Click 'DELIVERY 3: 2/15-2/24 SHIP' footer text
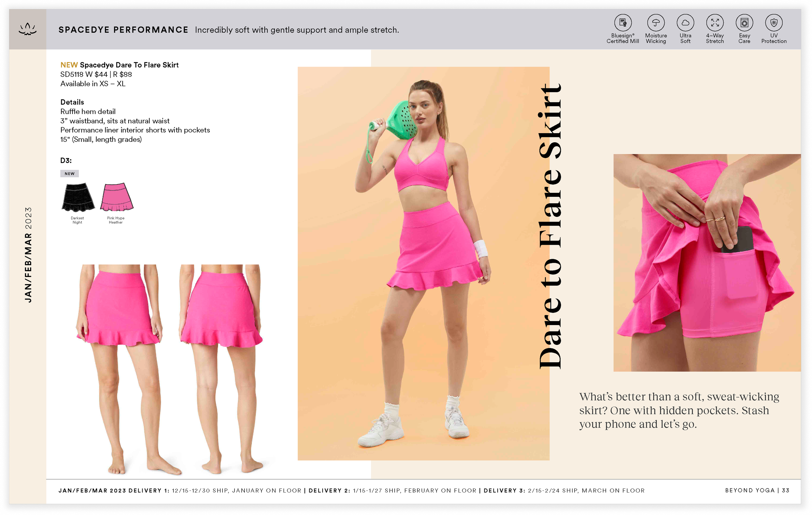 pos(564,490)
